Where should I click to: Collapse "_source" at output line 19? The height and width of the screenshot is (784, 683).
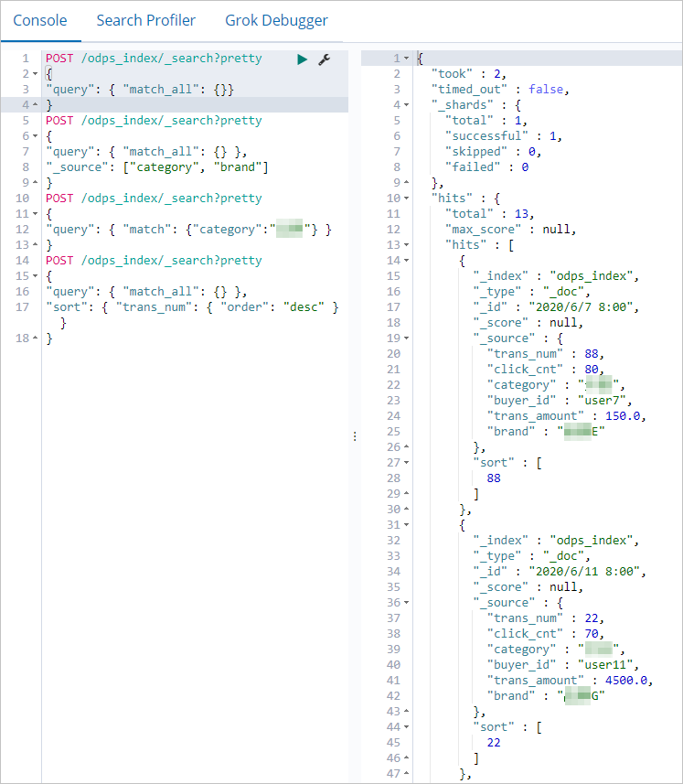(x=406, y=338)
